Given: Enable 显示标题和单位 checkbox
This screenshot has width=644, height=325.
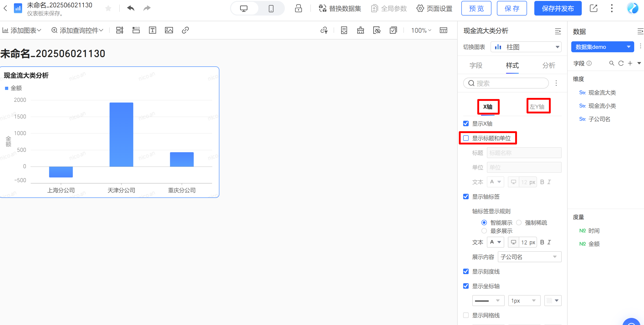Looking at the screenshot, I should [466, 138].
